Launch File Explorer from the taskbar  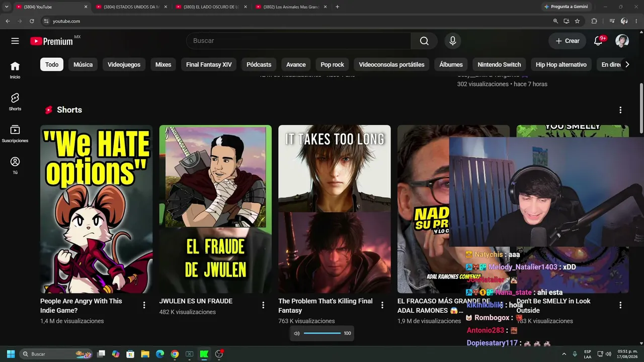point(145,354)
